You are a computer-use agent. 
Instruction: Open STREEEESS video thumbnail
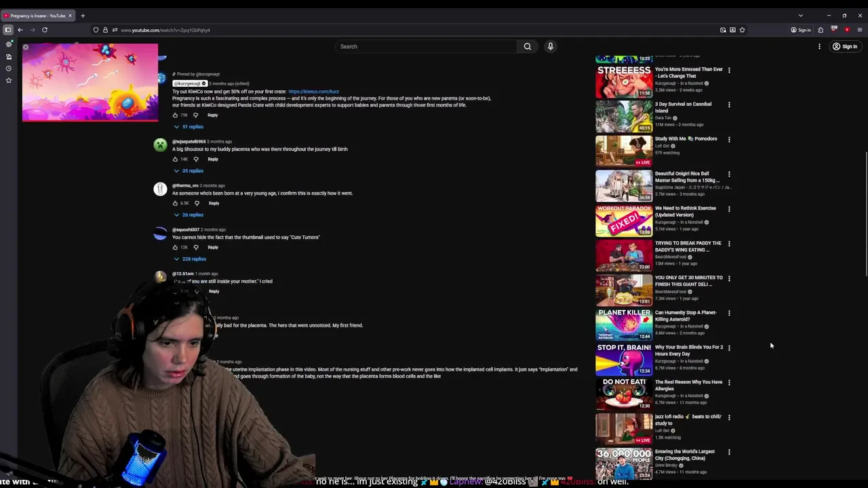coord(624,81)
